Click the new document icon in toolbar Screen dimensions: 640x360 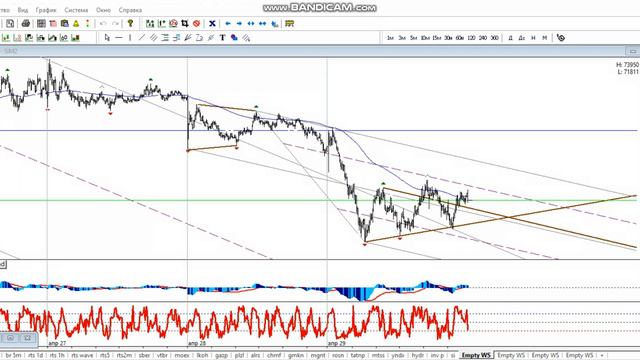[x=10, y=24]
